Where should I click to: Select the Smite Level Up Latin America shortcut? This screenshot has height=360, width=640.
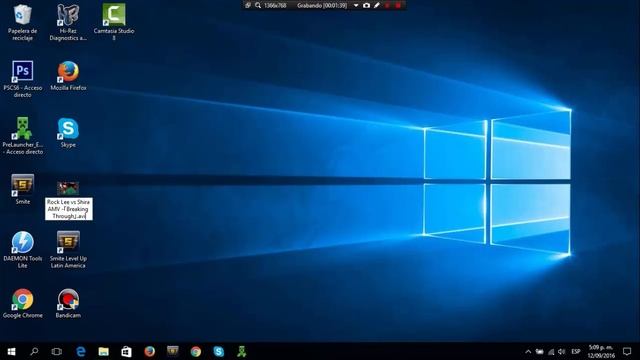click(x=68, y=250)
